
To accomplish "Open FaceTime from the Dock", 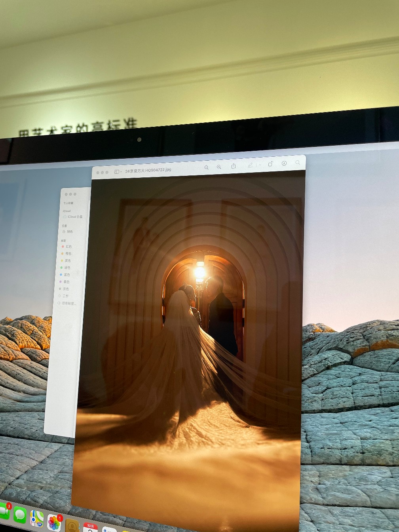I will (x=4, y=511).
